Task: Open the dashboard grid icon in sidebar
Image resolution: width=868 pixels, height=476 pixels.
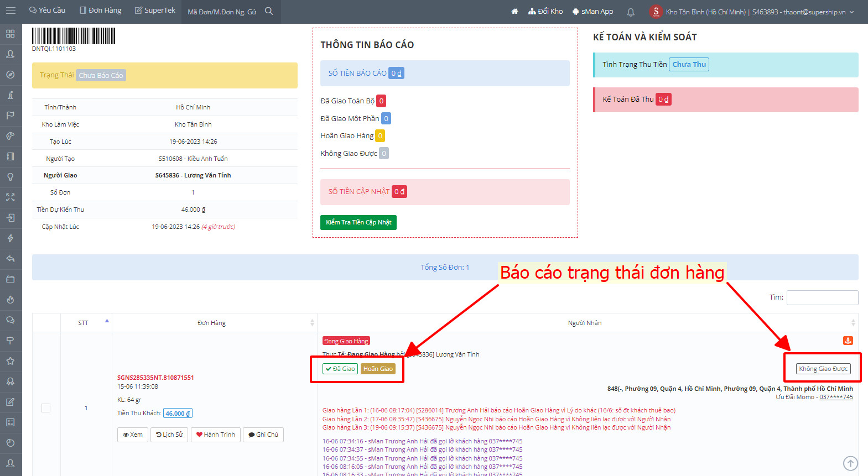Action: [11, 34]
